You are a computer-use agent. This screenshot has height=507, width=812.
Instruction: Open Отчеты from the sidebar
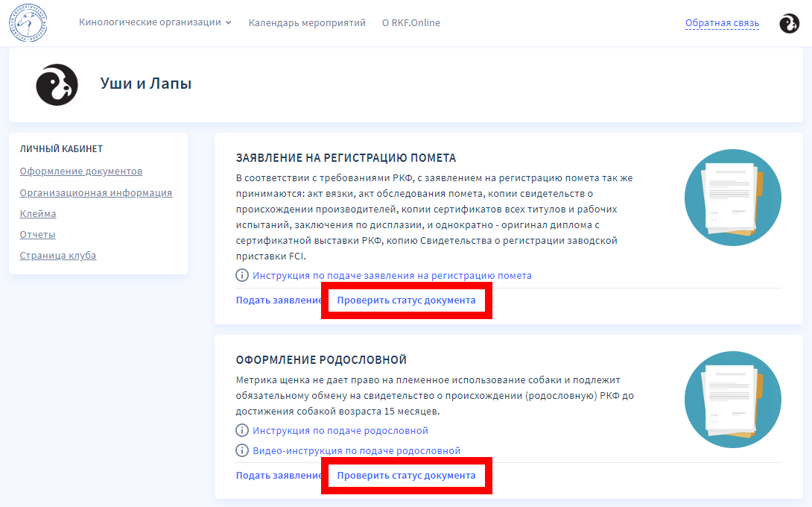[x=37, y=234]
